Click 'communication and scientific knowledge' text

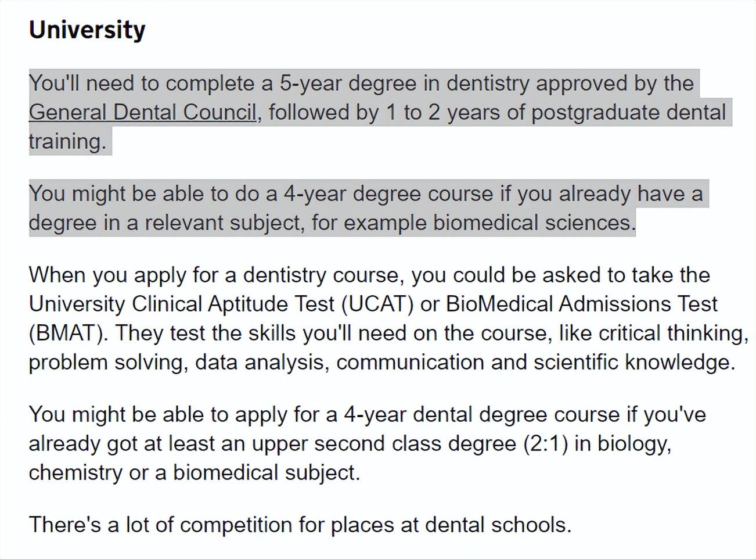[535, 362]
